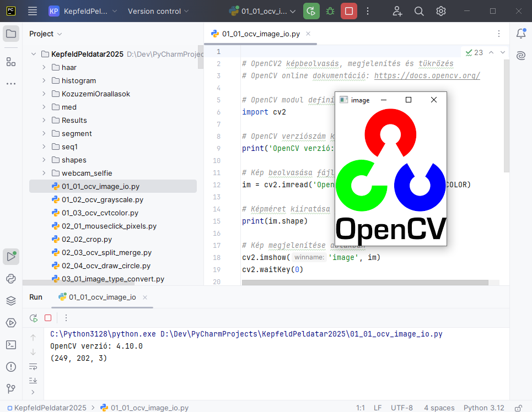Open IDE settings gear
This screenshot has width=532, height=412.
[x=440, y=11]
